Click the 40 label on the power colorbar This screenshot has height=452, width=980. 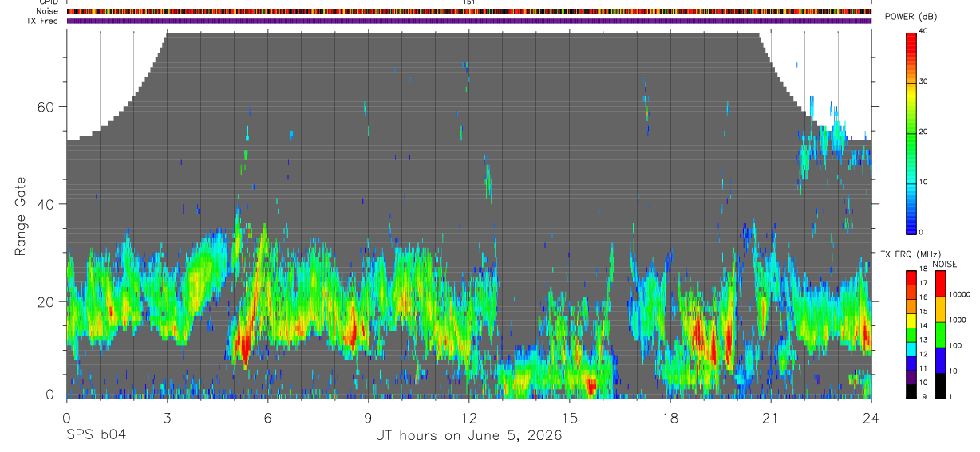[x=924, y=31]
